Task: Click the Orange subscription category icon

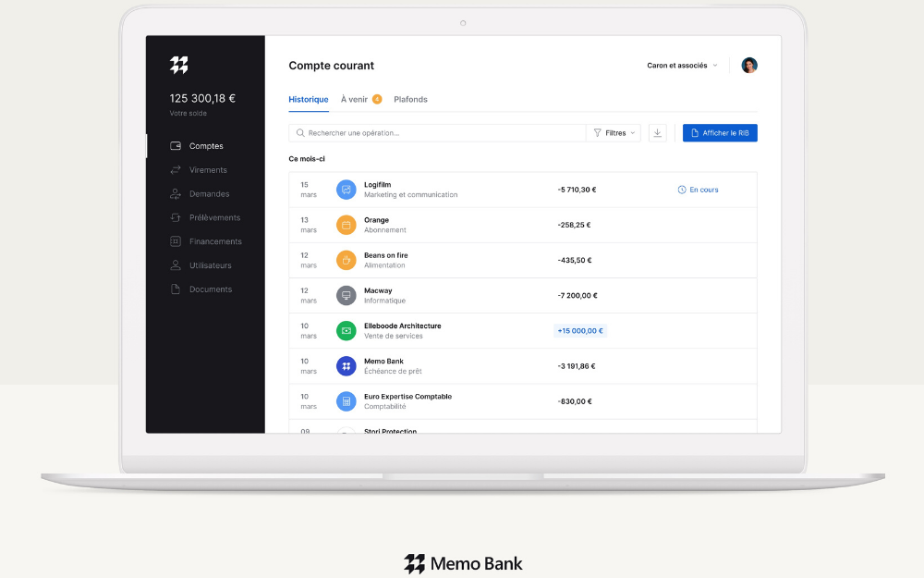Action: (346, 225)
